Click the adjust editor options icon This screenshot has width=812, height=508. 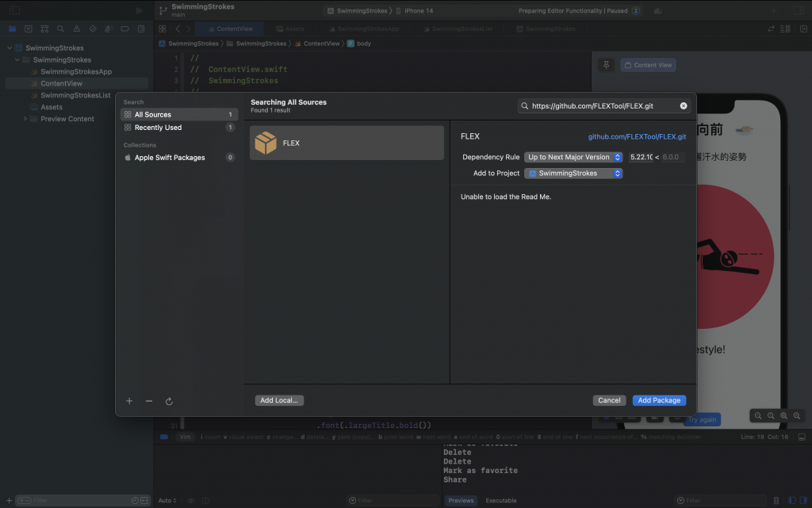pos(785,29)
